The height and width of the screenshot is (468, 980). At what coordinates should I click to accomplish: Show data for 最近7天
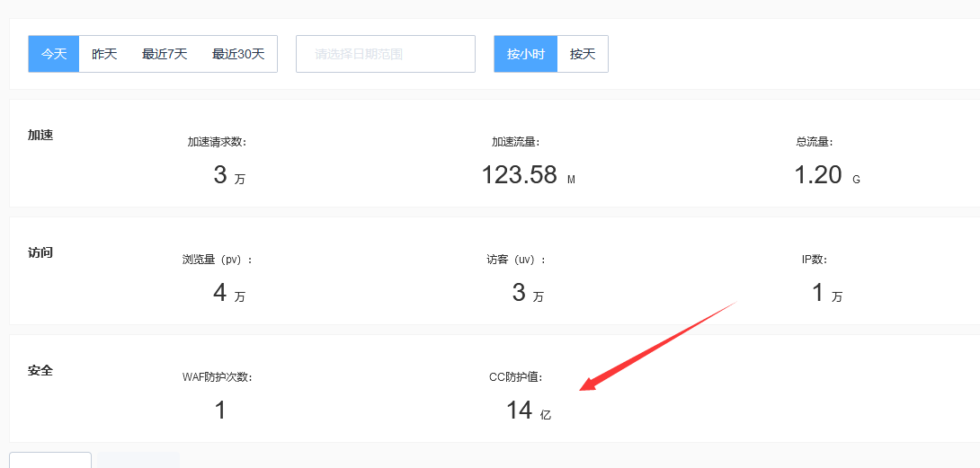click(165, 54)
